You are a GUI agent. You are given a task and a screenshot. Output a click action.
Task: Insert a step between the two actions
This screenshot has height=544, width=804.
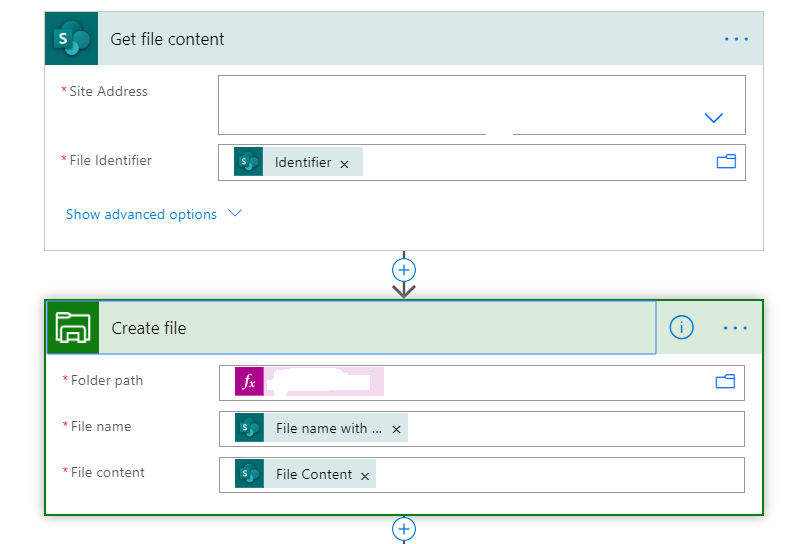click(404, 270)
